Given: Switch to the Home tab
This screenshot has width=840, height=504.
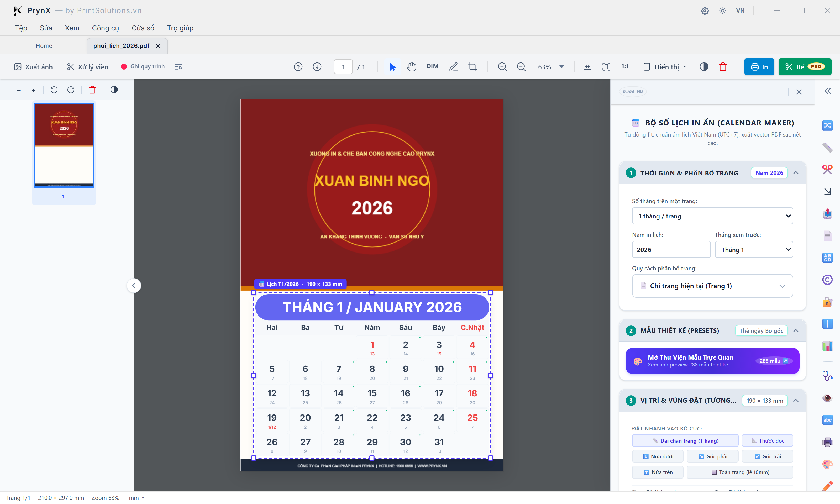Looking at the screenshot, I should [44, 45].
